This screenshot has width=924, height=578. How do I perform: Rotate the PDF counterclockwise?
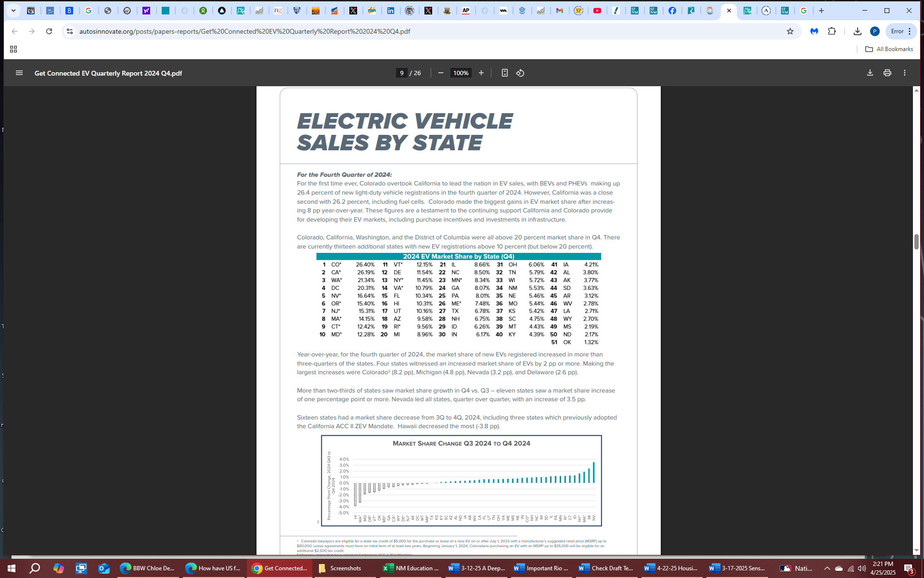(x=520, y=73)
